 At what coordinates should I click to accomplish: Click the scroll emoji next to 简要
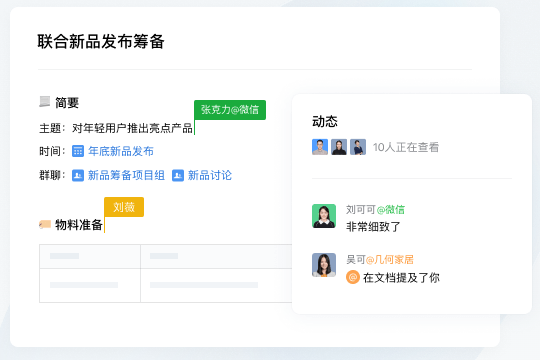(44, 102)
